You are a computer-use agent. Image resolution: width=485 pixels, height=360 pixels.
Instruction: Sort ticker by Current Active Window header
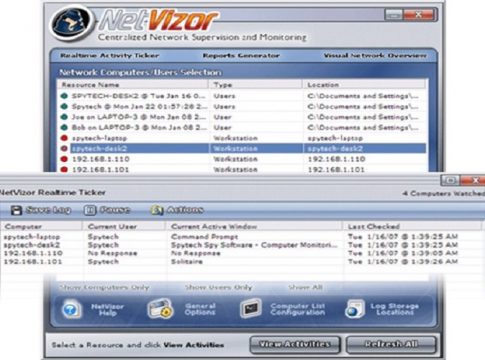tap(254, 227)
